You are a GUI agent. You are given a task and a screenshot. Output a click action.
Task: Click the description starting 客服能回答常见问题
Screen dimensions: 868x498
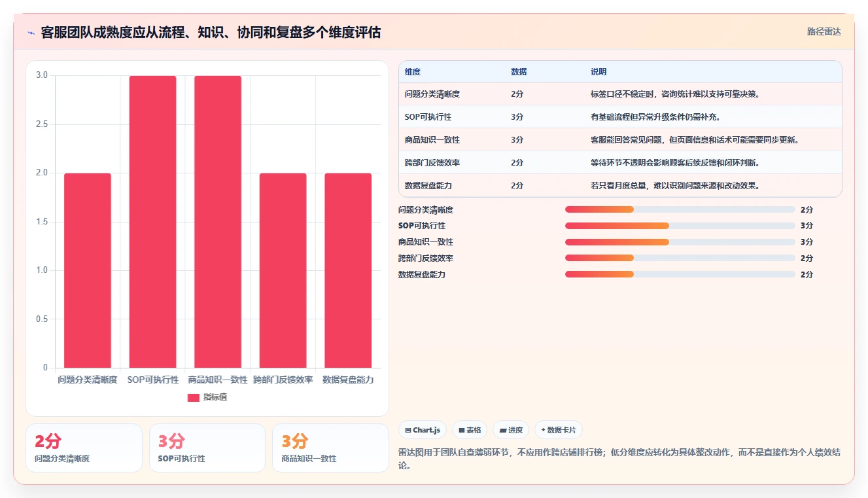(x=695, y=140)
